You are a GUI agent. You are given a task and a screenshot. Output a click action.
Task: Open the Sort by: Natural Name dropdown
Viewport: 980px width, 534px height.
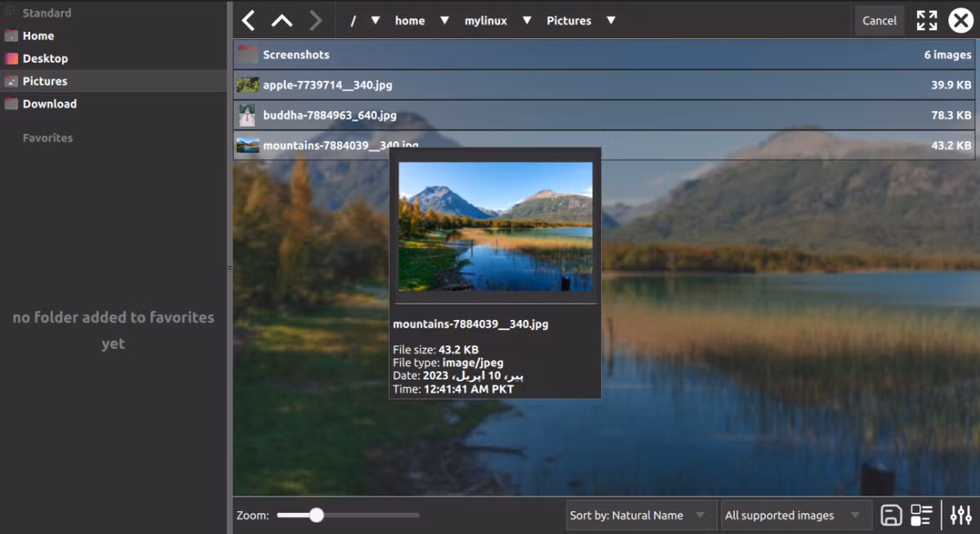641,515
